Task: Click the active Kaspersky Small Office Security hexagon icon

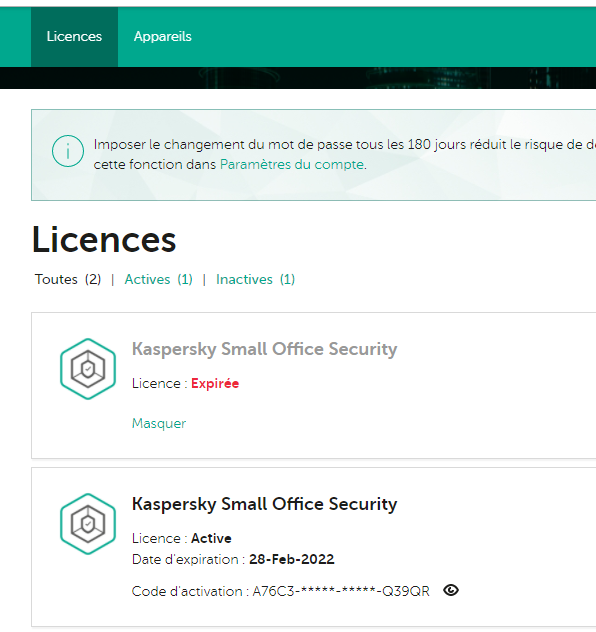Action: pos(88,524)
